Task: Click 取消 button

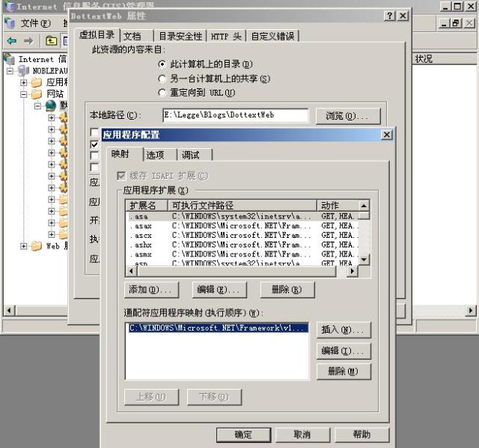Action: tap(302, 435)
